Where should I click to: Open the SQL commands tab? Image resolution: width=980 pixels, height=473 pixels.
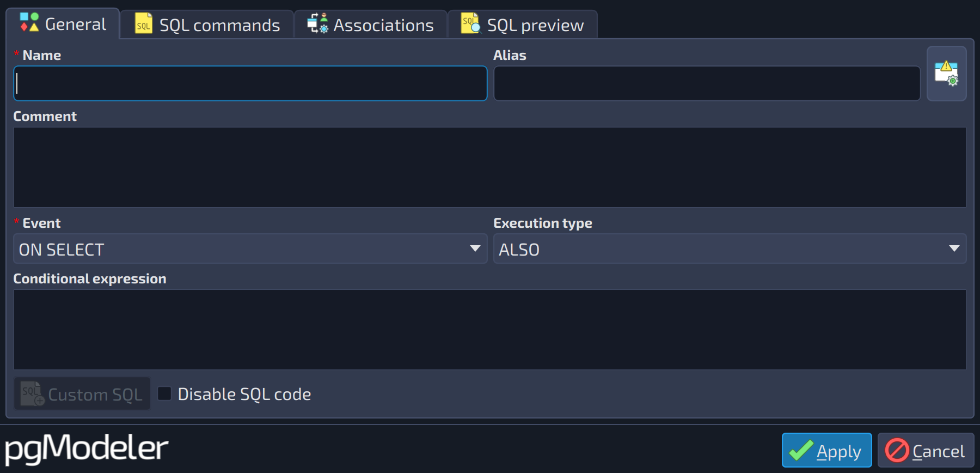(207, 25)
